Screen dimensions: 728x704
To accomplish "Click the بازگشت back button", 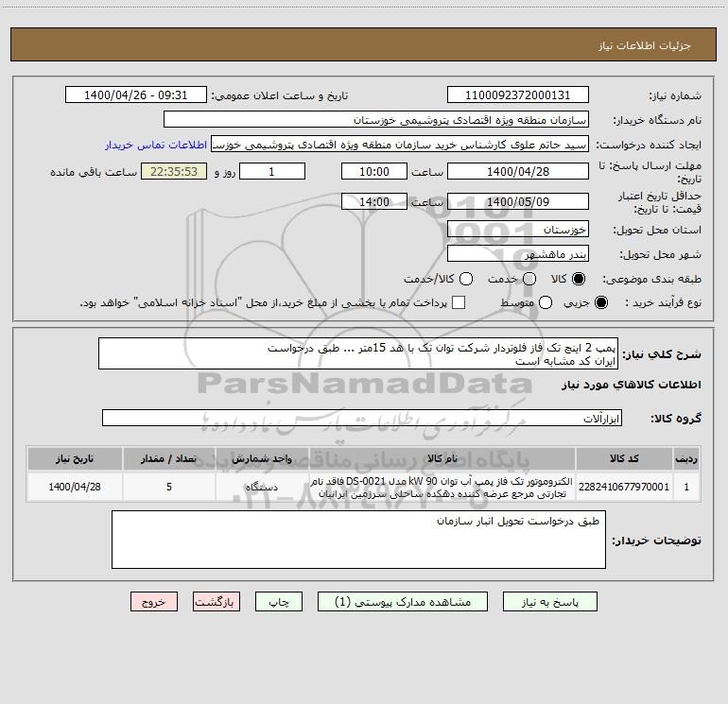I will (x=217, y=602).
